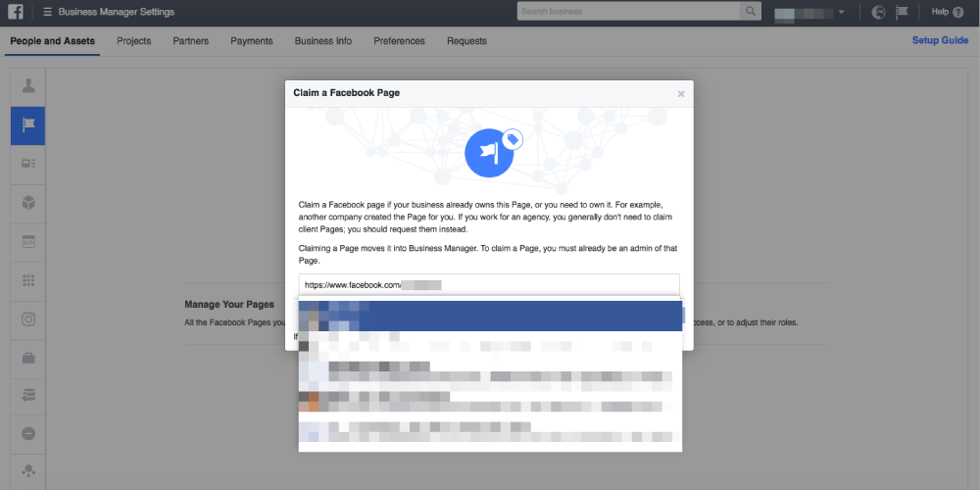
Task: Switch to the Projects tab
Action: [133, 41]
